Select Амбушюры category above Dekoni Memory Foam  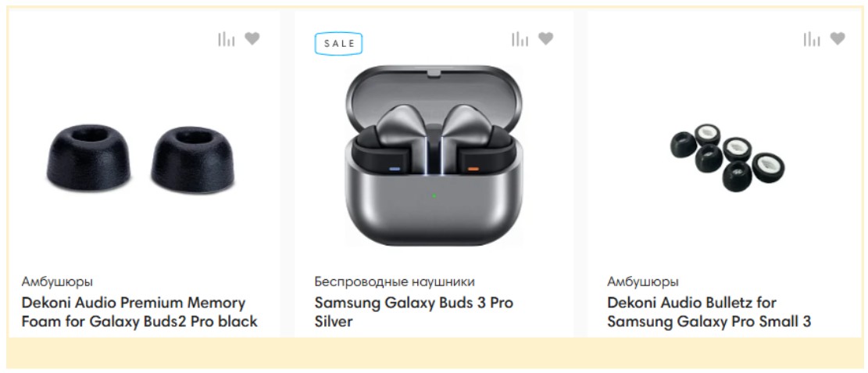(x=57, y=282)
